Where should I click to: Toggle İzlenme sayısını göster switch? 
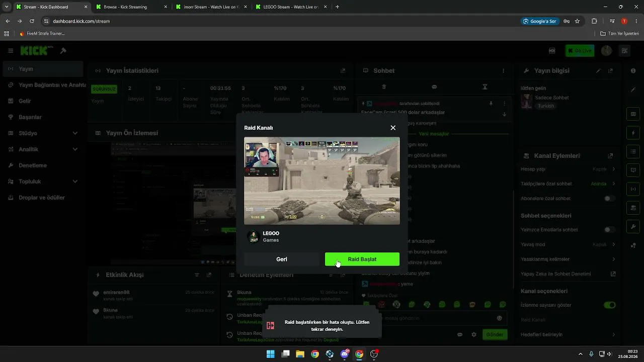pos(609,305)
